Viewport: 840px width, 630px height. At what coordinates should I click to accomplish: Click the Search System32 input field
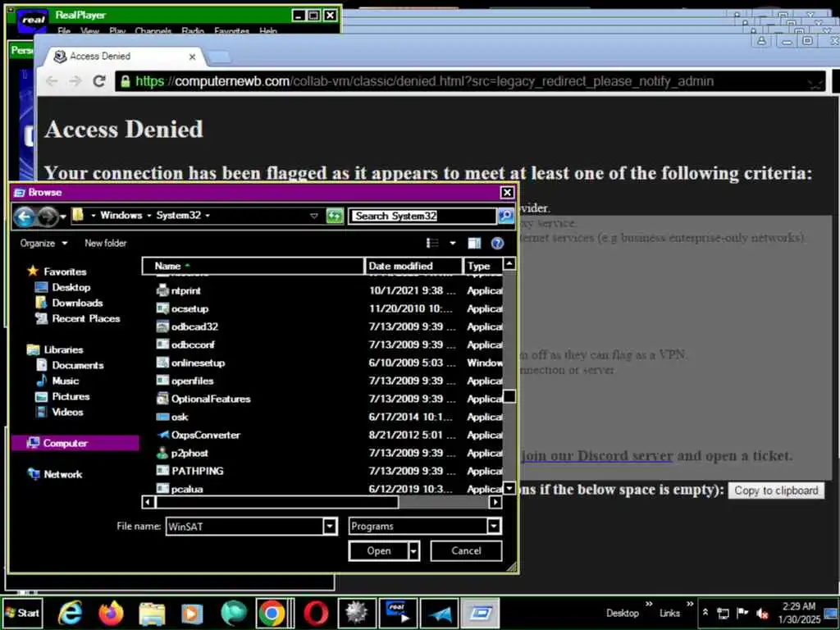click(x=422, y=216)
